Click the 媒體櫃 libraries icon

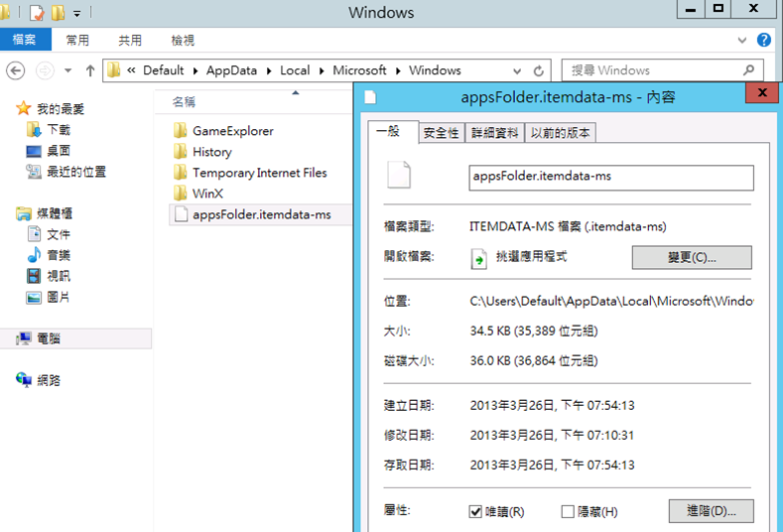point(23,213)
